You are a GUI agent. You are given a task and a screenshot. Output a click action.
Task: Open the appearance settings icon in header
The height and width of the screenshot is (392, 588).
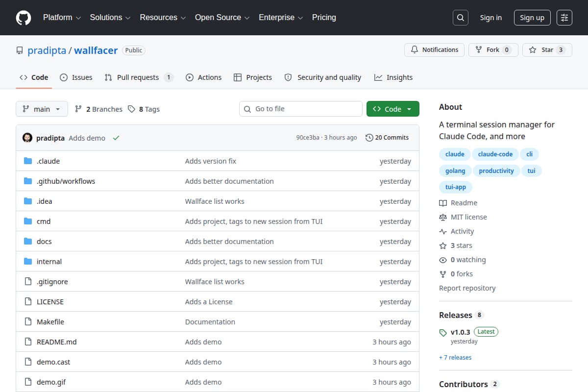pos(564,18)
